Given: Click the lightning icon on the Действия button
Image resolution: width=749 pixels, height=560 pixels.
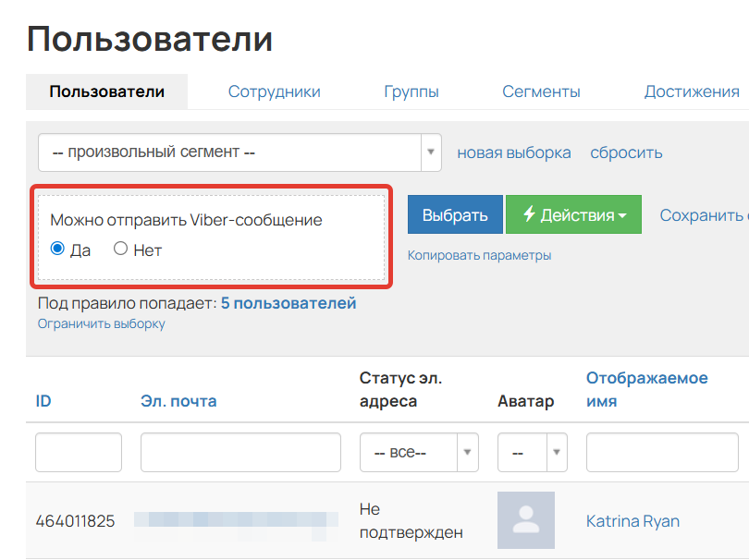Looking at the screenshot, I should click(526, 213).
